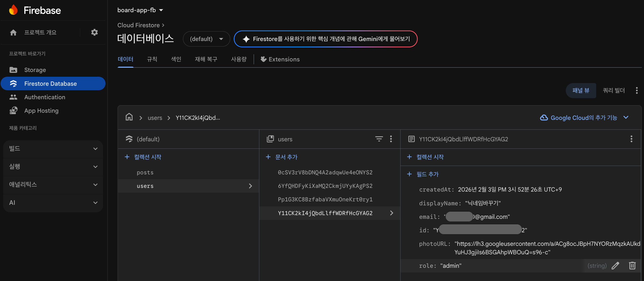The image size is (644, 281).
Task: Click plus icon for add document
Action: point(268,157)
